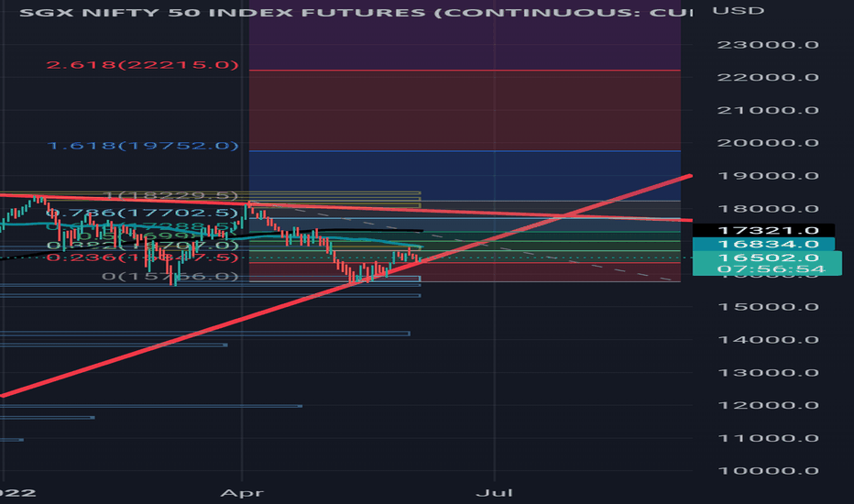
Task: Click the SGX NIFTY 50 INDEX FUTURES chart title
Action: (356, 12)
